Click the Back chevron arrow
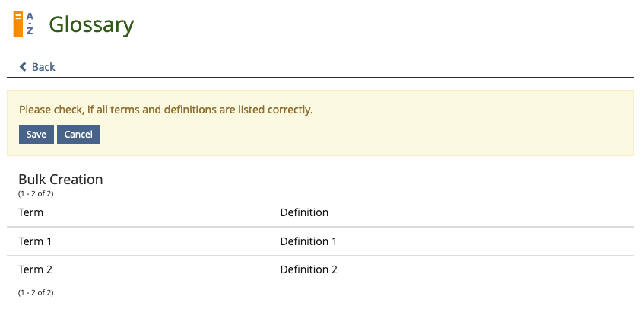Image resolution: width=644 pixels, height=322 pixels. pos(23,67)
